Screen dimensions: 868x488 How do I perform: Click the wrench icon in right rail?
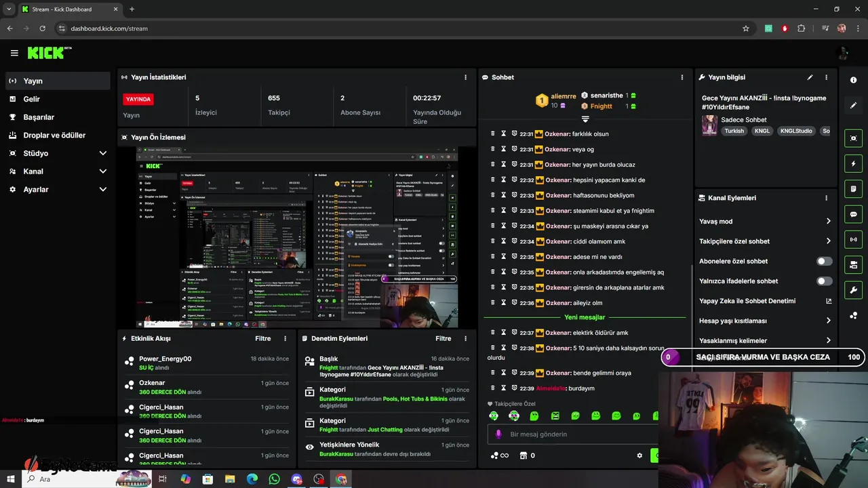[x=853, y=290]
